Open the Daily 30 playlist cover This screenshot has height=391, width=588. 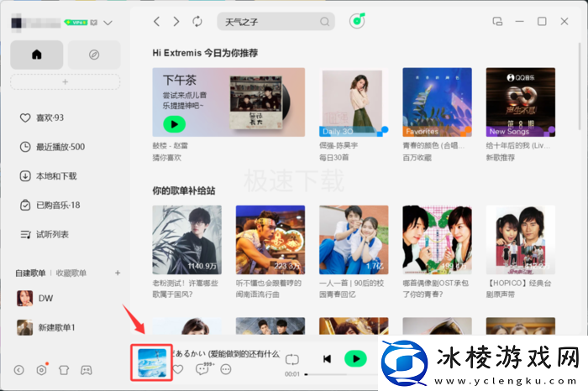click(354, 102)
